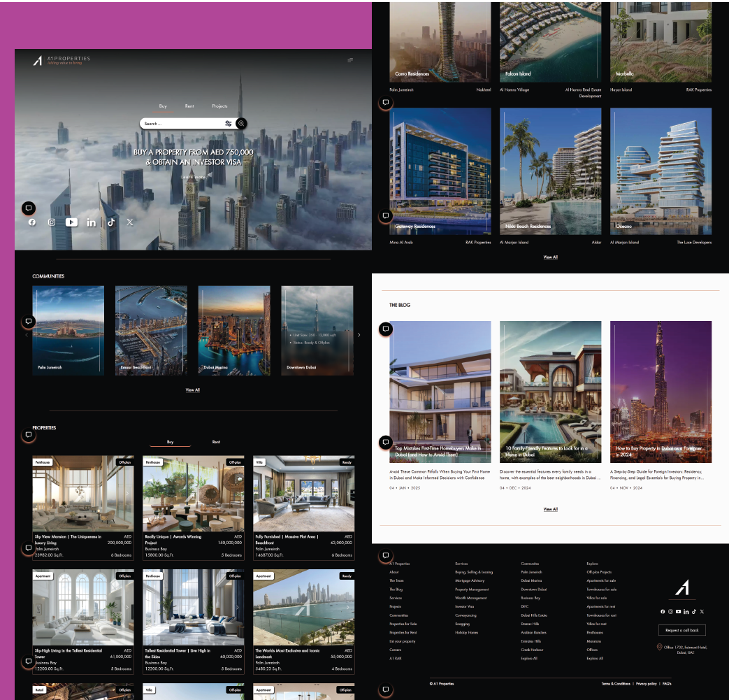
Task: Click the A1 Properties logo in the header
Action: [62, 61]
